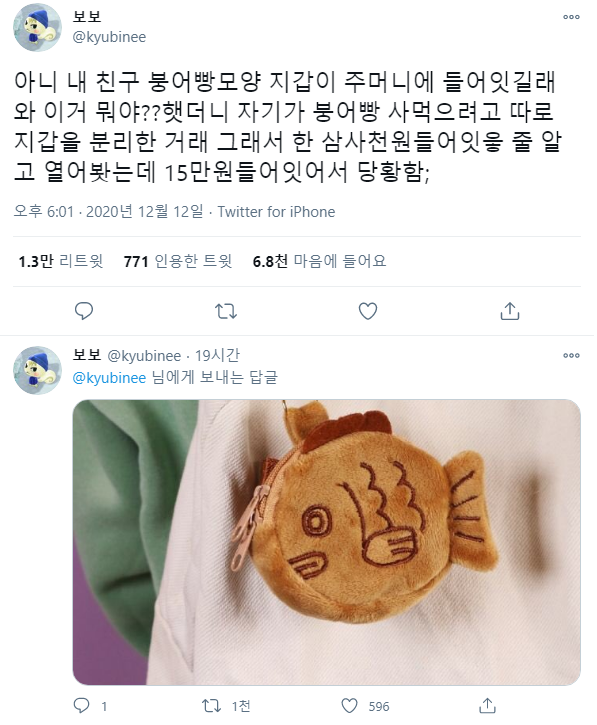View the 1.3만 retweets list
Image resolution: width=597 pixels, height=725 pixels.
click(61, 261)
